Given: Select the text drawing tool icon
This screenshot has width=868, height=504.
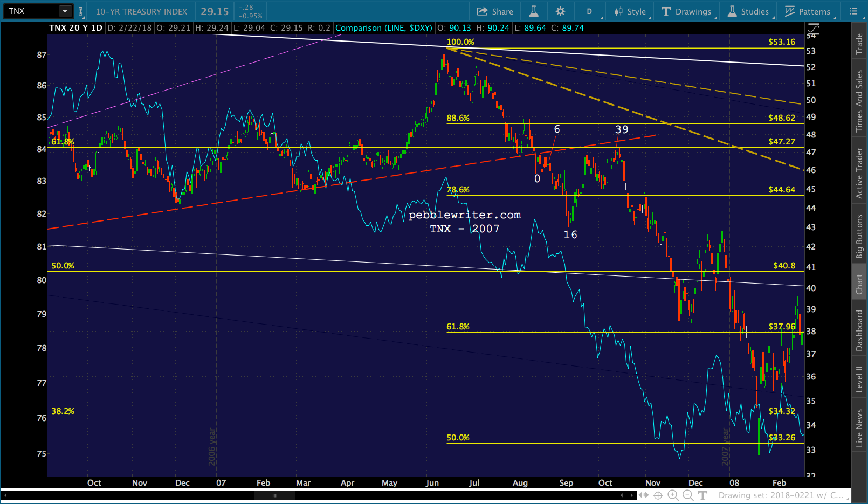Looking at the screenshot, I should 702,495.
